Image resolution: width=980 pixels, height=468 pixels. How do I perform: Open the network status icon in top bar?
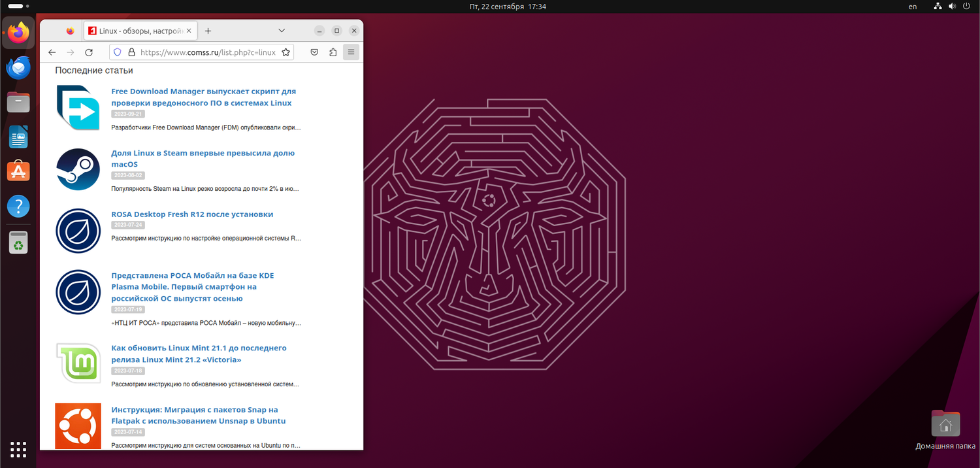pyautogui.click(x=938, y=7)
